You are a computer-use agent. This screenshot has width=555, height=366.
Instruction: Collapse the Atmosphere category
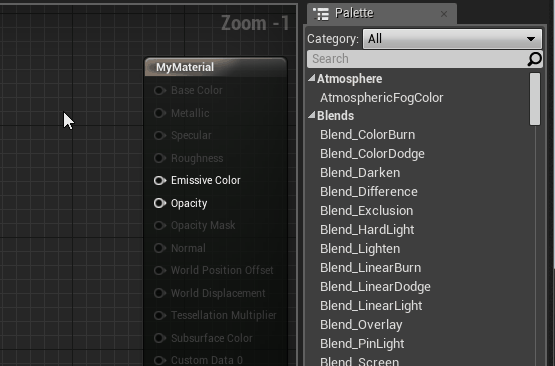point(311,78)
